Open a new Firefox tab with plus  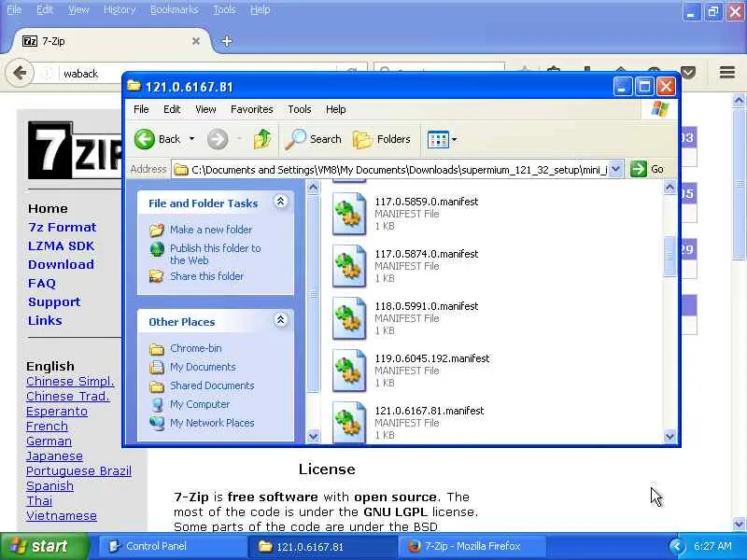(227, 41)
